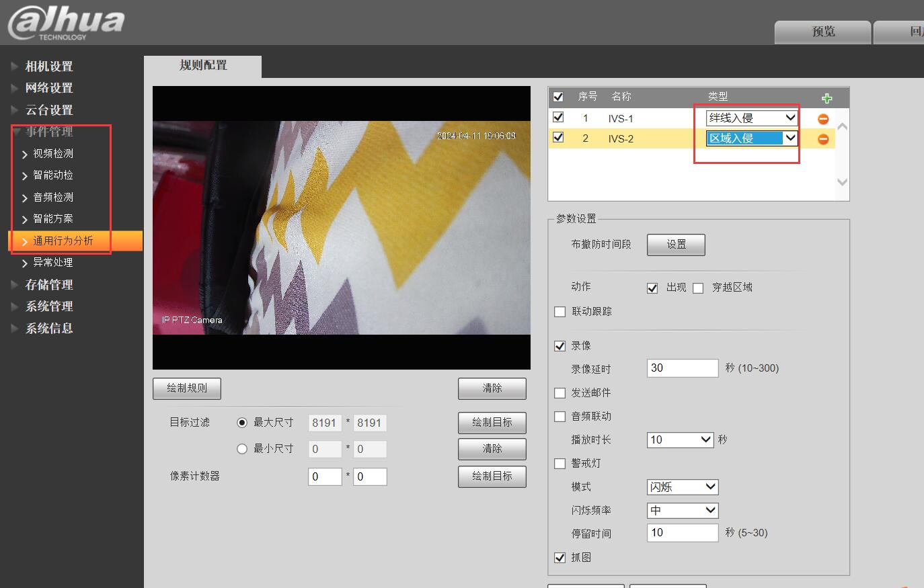Viewport: 924px width, 588px height.
Task: Select 最小尺寸 radio button
Action: click(x=242, y=449)
